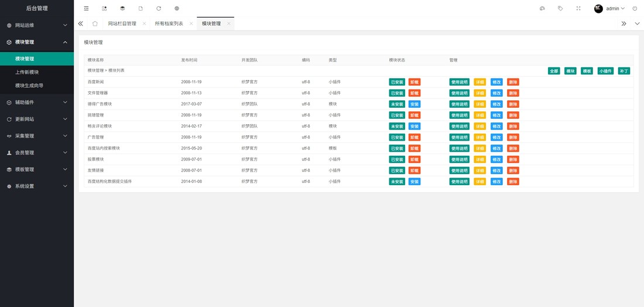
Task: Expand the 会员管理 sidebar menu
Action: point(37,153)
